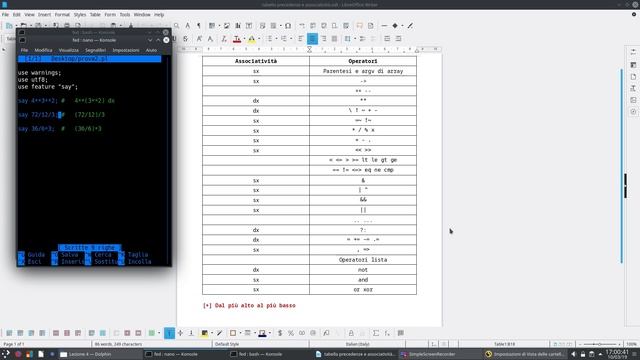Click the Insert Comment icon in toolbar
The image size is (640, 360).
tap(360, 26)
